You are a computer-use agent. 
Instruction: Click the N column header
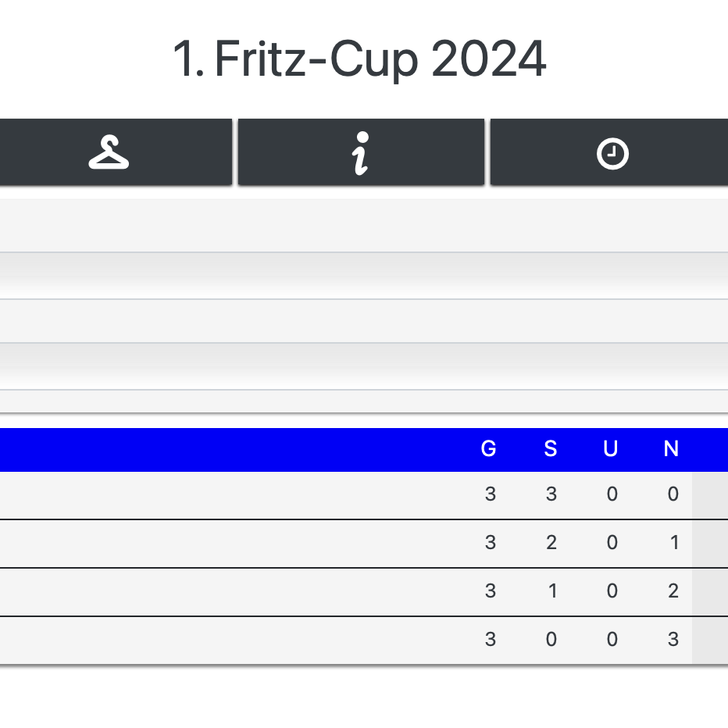pos(671,449)
